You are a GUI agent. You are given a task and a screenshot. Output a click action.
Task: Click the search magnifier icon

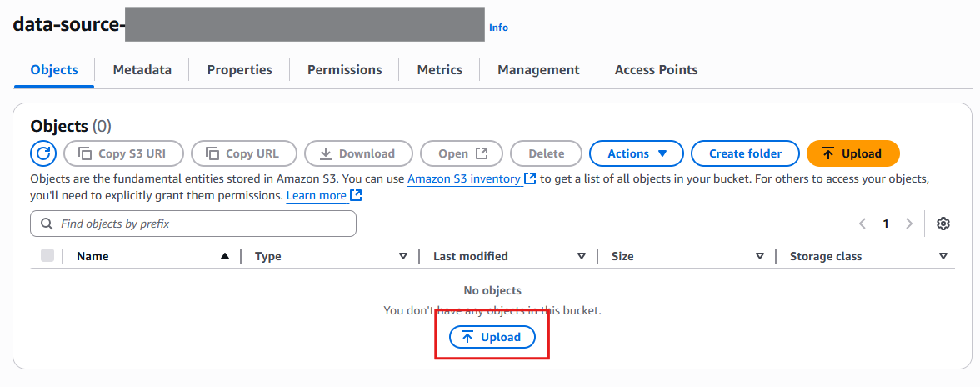pos(46,224)
